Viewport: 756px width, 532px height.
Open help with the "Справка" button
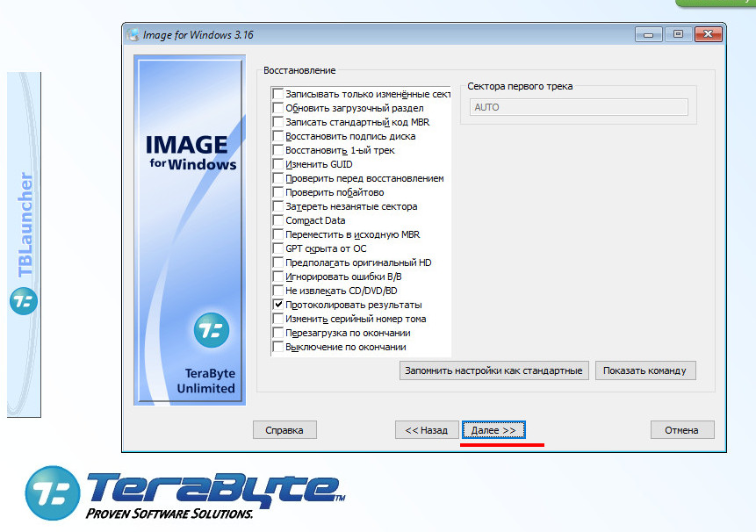click(x=284, y=430)
